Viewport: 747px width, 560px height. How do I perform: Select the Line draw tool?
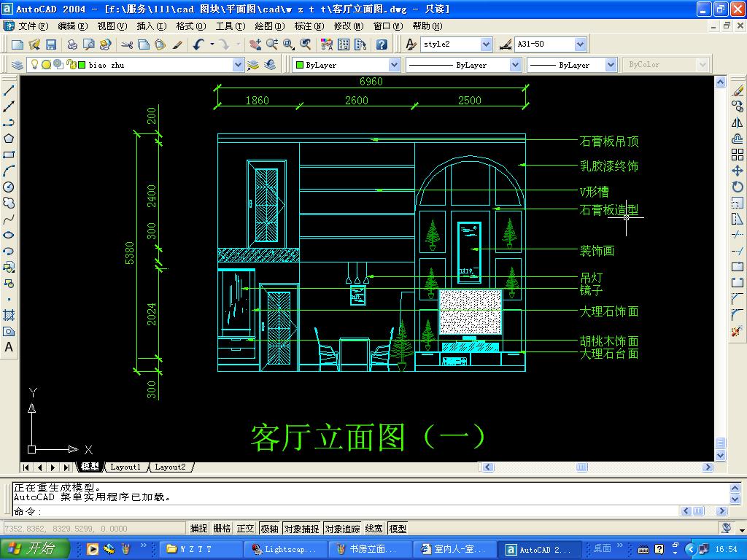point(9,90)
